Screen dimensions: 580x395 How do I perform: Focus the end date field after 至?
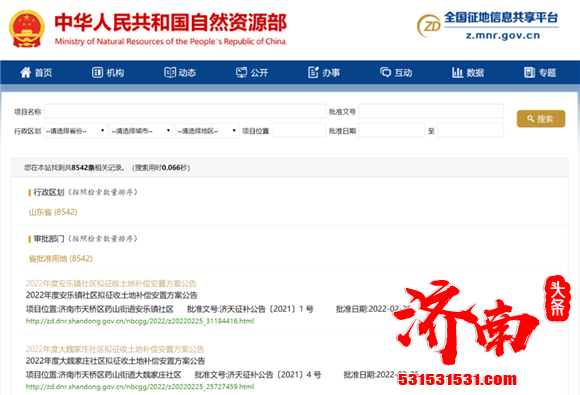471,131
